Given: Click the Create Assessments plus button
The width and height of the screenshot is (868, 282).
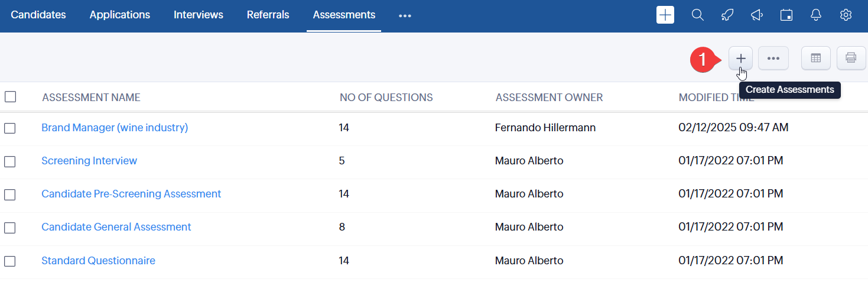Looking at the screenshot, I should pyautogui.click(x=740, y=58).
